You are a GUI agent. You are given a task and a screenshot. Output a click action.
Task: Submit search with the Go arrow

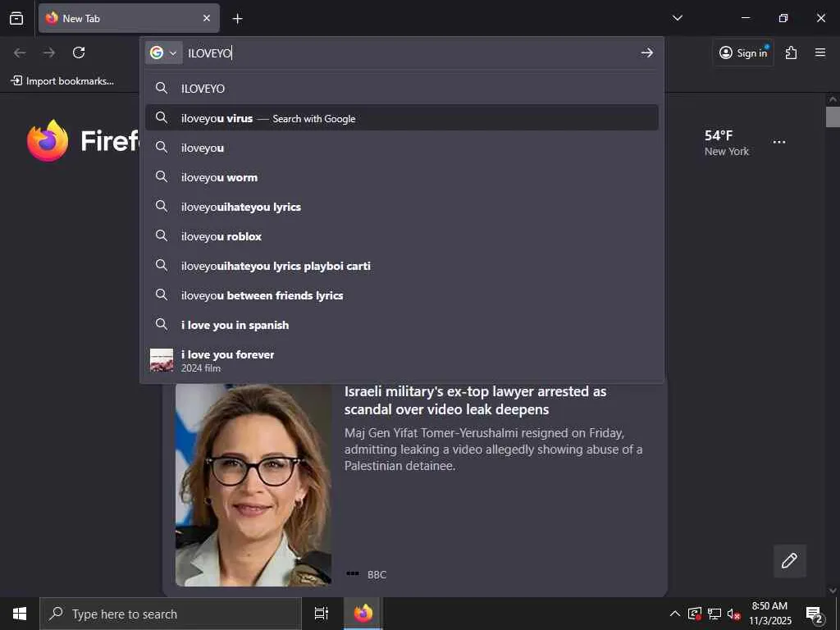pyautogui.click(x=646, y=52)
